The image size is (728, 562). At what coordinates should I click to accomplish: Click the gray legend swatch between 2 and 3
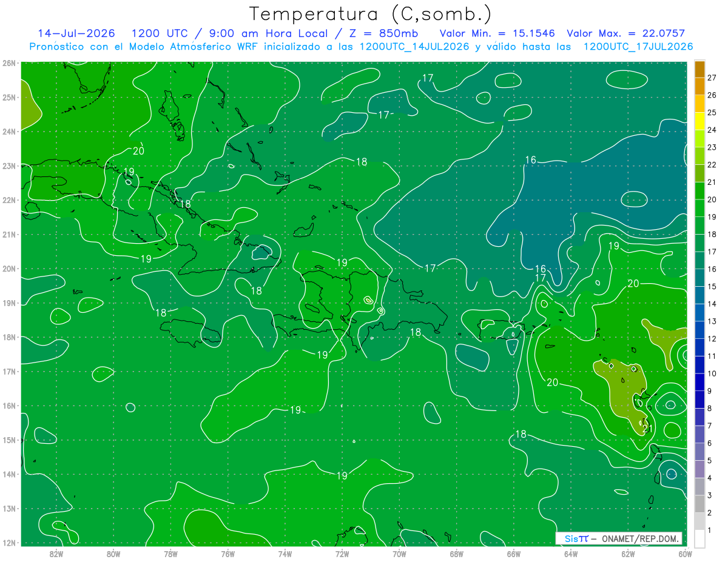pos(699,504)
